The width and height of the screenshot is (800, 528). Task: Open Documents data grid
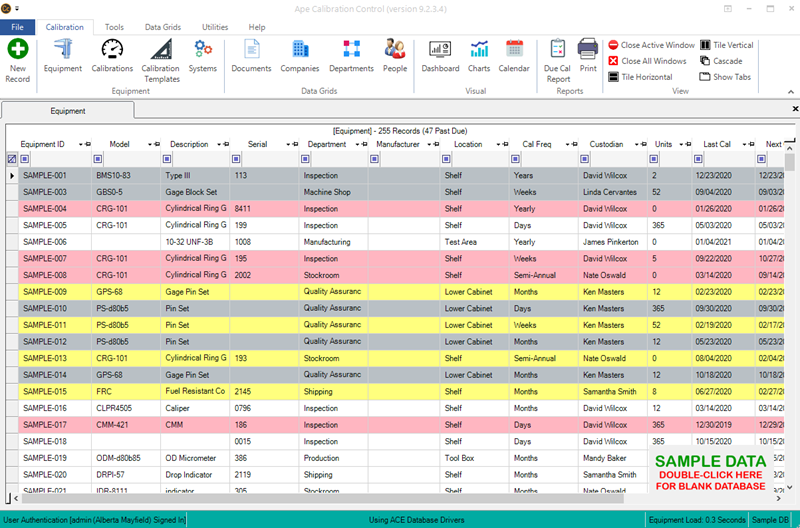251,55
